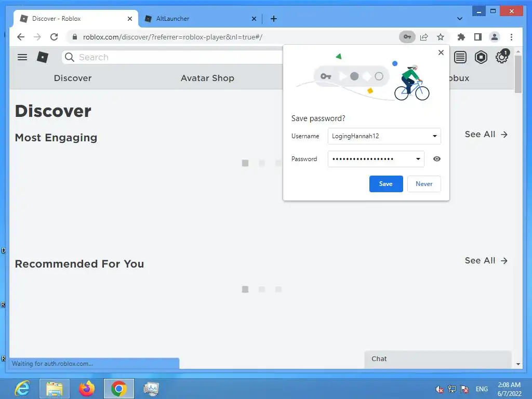The height and width of the screenshot is (399, 532).
Task: Close the Save password popup
Action: coord(441,52)
